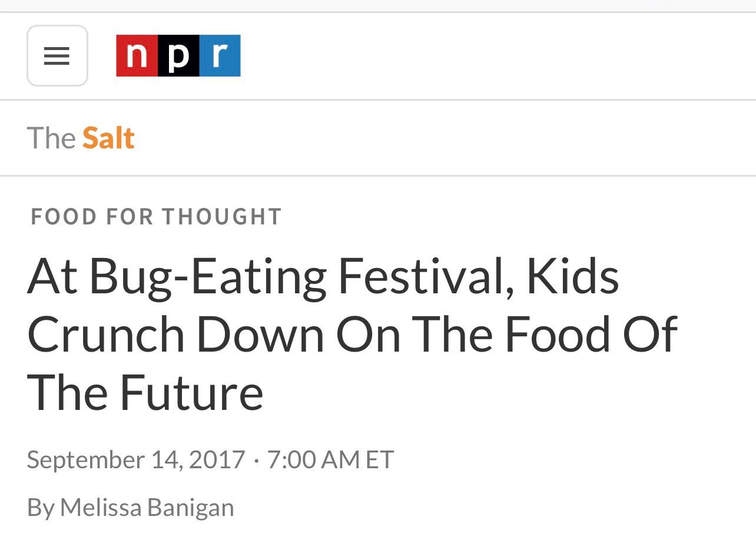Open author Melissa Banigan's page
This screenshot has height=556, width=756.
147,507
